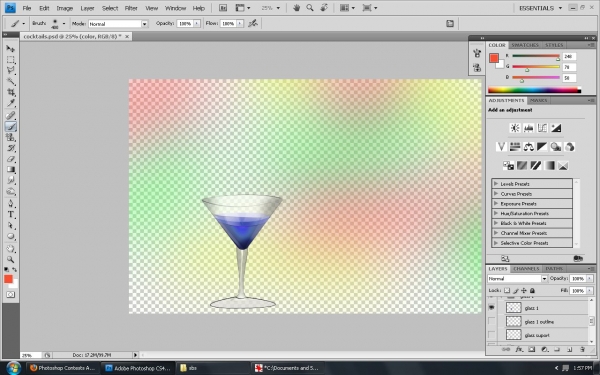The width and height of the screenshot is (600, 375).
Task: Create a new layer
Action: 569,349
